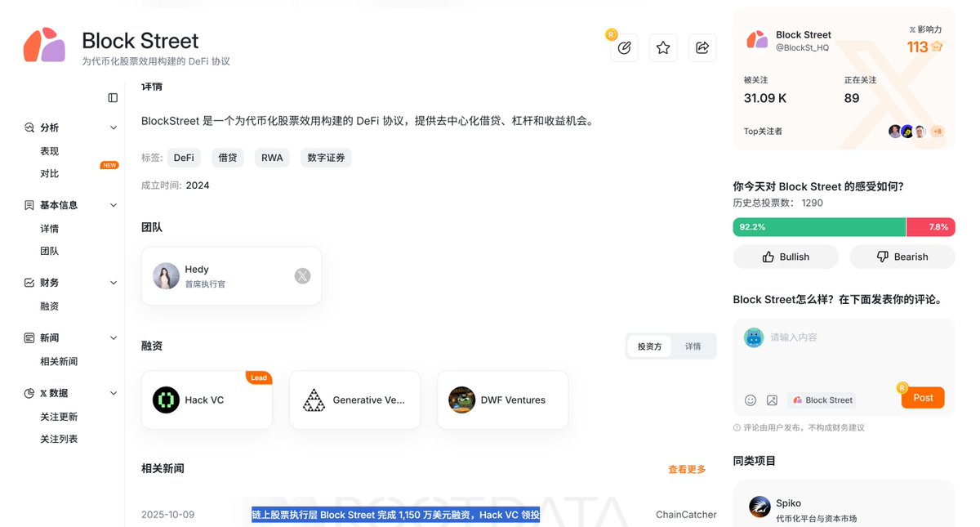Click the @BlockSt_HQ handle
The width and height of the screenshot is (980, 527).
tap(802, 47)
